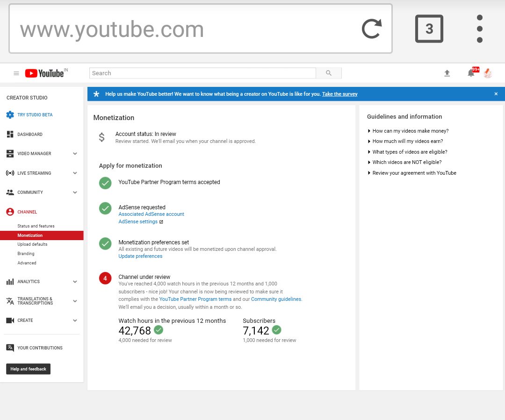
Task: Expand the Analytics chevron
Action: point(75,282)
